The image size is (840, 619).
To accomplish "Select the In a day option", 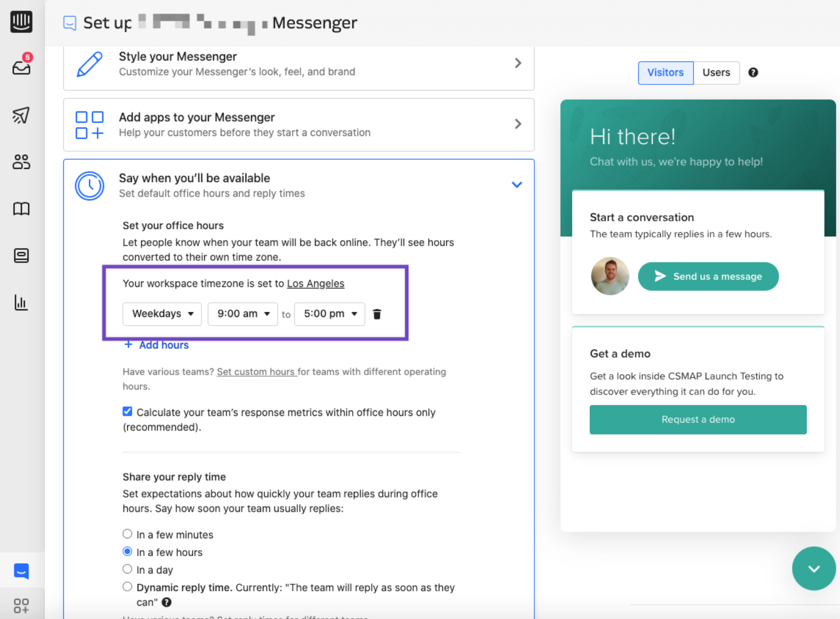I will [127, 569].
